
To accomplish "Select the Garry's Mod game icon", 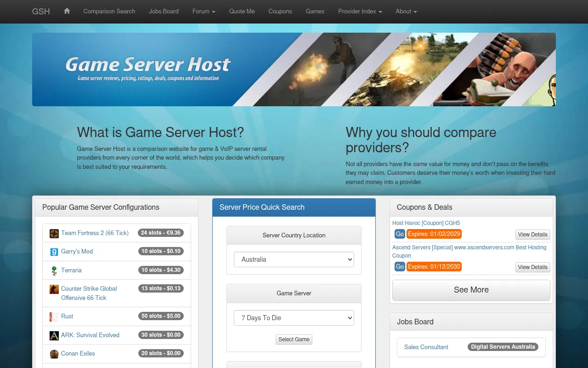I will 54,252.
